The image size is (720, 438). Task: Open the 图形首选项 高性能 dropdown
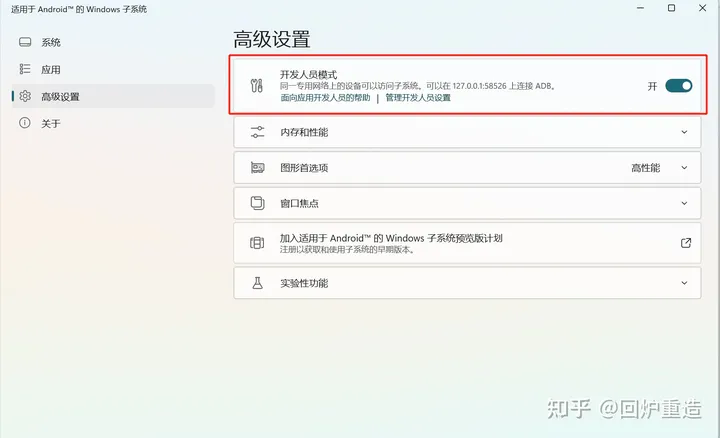[659, 168]
